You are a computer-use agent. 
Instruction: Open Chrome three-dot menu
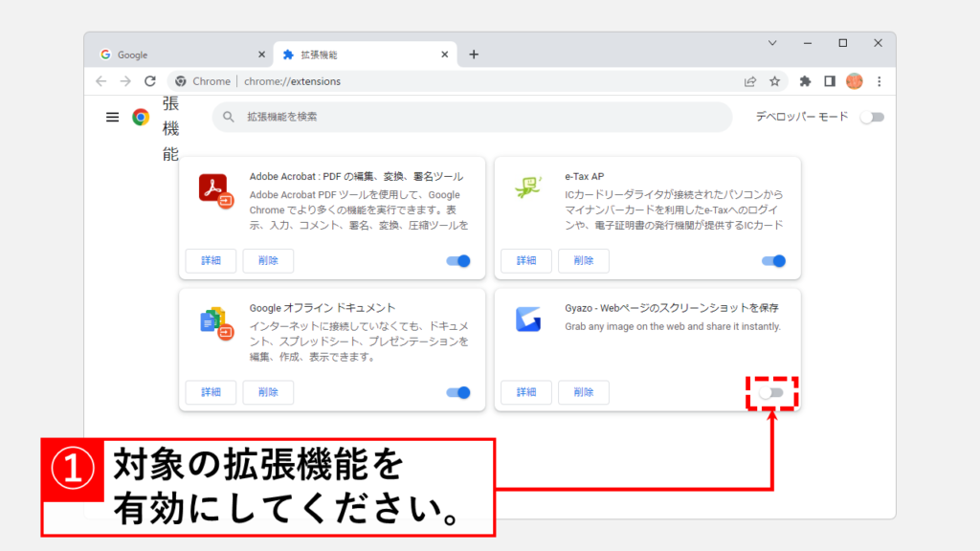[x=879, y=81]
